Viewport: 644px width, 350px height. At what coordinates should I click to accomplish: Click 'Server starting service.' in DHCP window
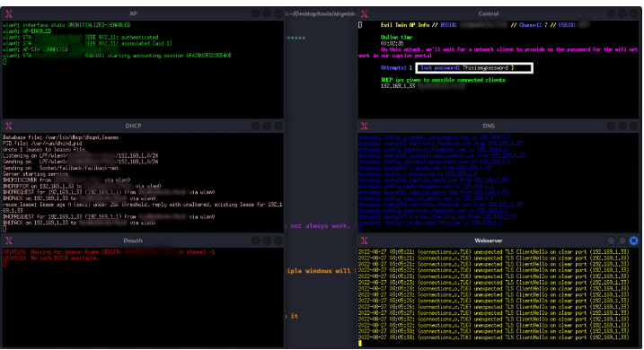[x=37, y=174]
